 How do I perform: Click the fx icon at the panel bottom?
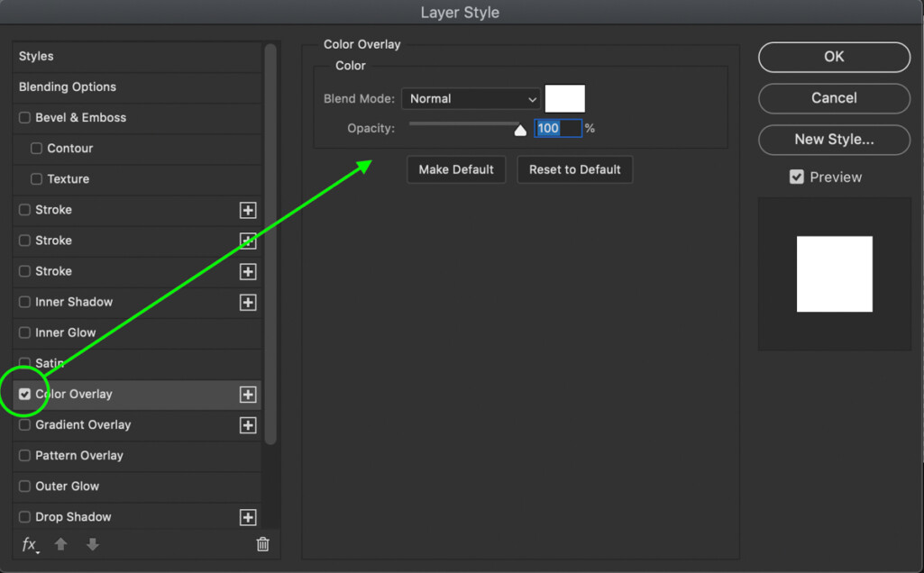coord(30,544)
